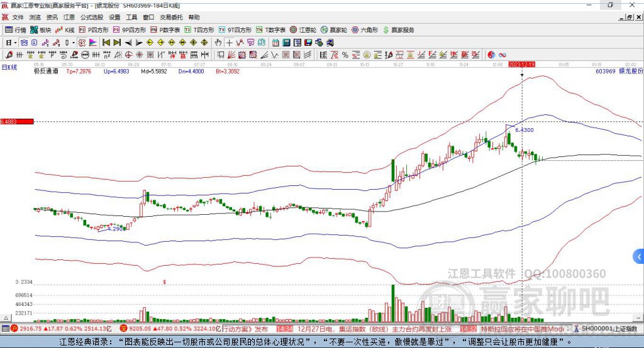Select the hand pan tool
The width and height of the screenshot is (644, 348).
pos(218,43)
